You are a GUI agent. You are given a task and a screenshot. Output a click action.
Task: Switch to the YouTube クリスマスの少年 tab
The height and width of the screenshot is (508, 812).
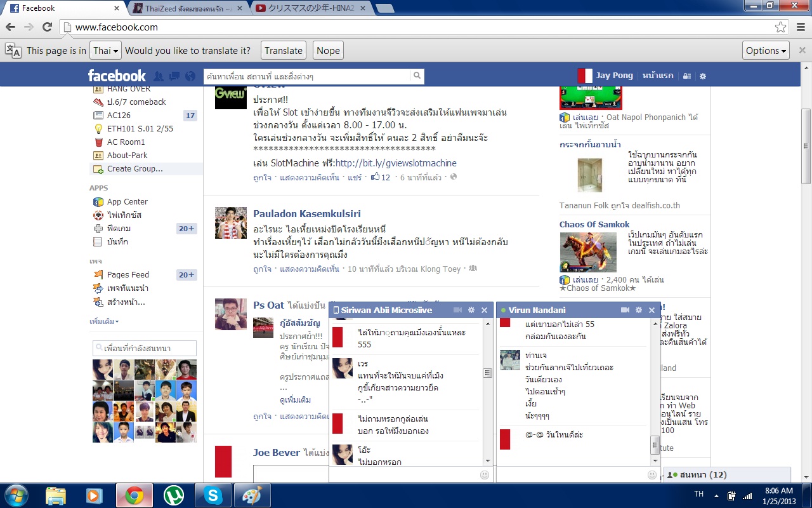tap(311, 8)
